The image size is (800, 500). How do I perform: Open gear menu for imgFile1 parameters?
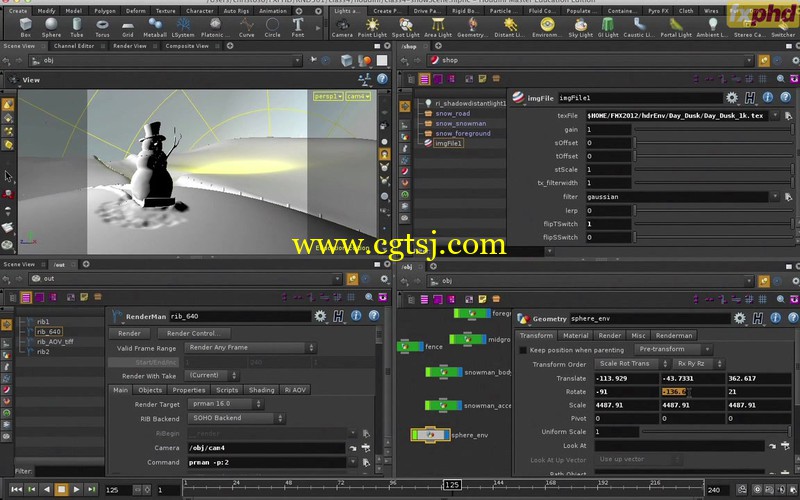pyautogui.click(x=732, y=97)
